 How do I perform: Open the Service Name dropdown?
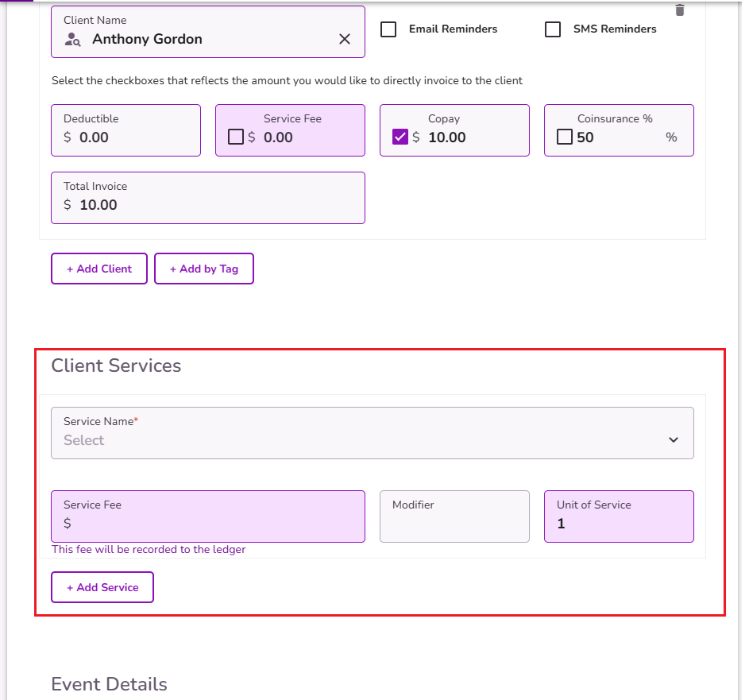372,433
